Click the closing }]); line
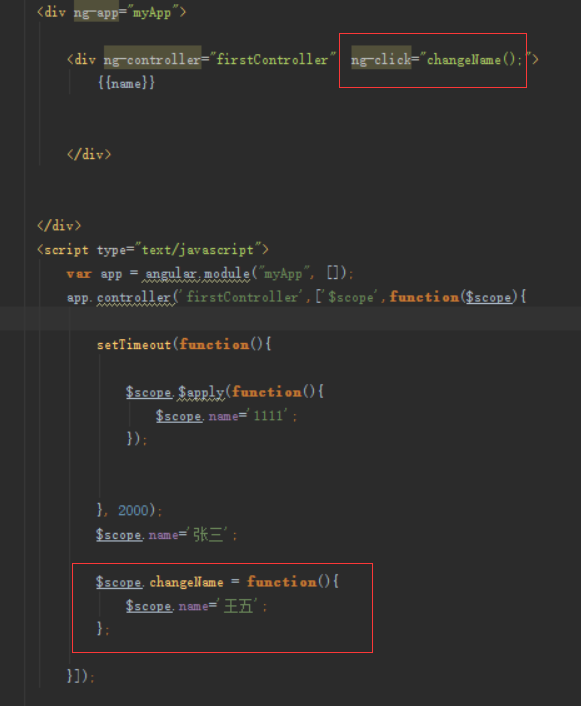Image resolution: width=581 pixels, height=706 pixels. tap(81, 676)
